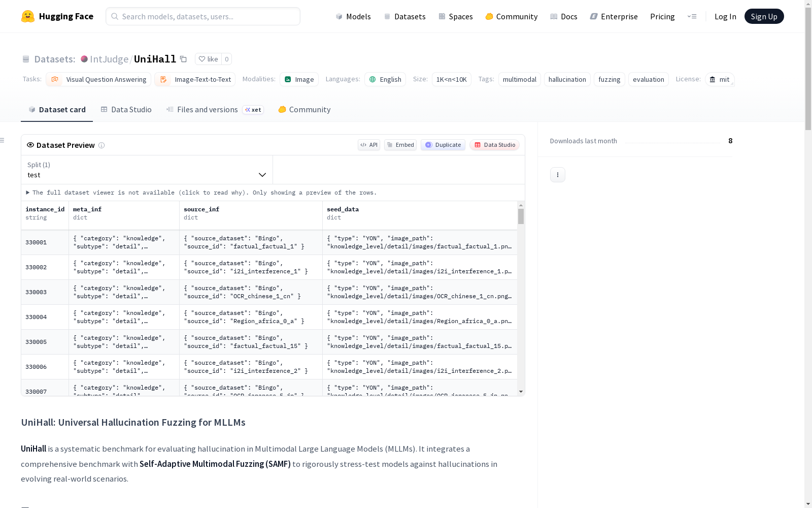Open Pricing in the top navigation

tap(662, 16)
